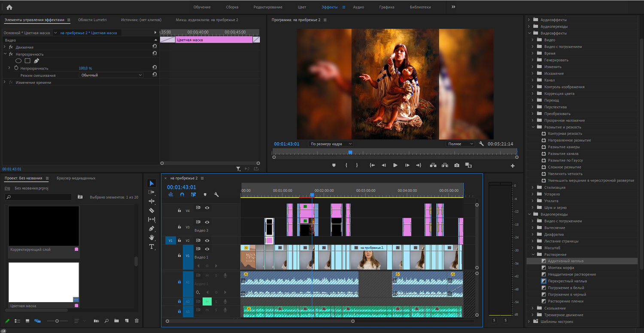Screen dimensions: 644x333
Task: Click the Project panel thumbnail size slider
Action: (57, 321)
